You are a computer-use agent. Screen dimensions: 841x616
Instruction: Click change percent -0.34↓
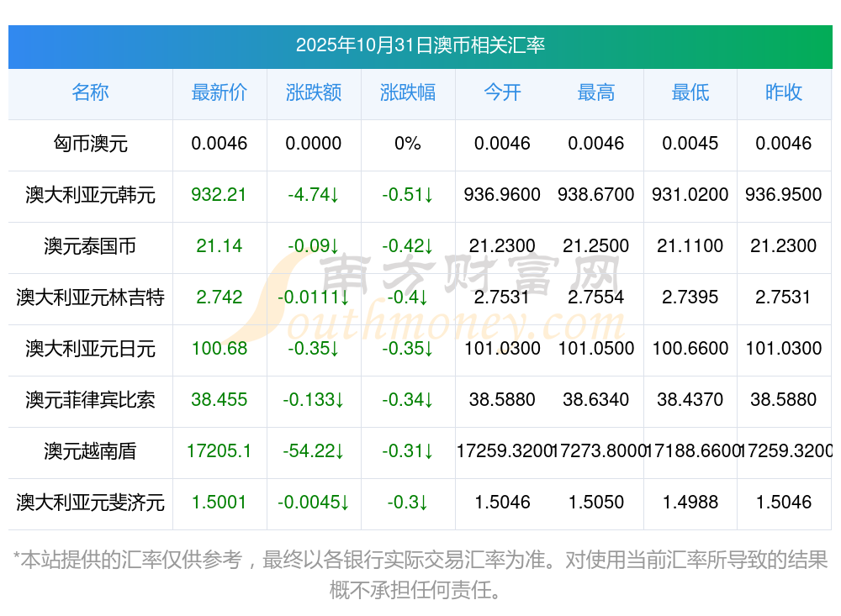point(408,400)
